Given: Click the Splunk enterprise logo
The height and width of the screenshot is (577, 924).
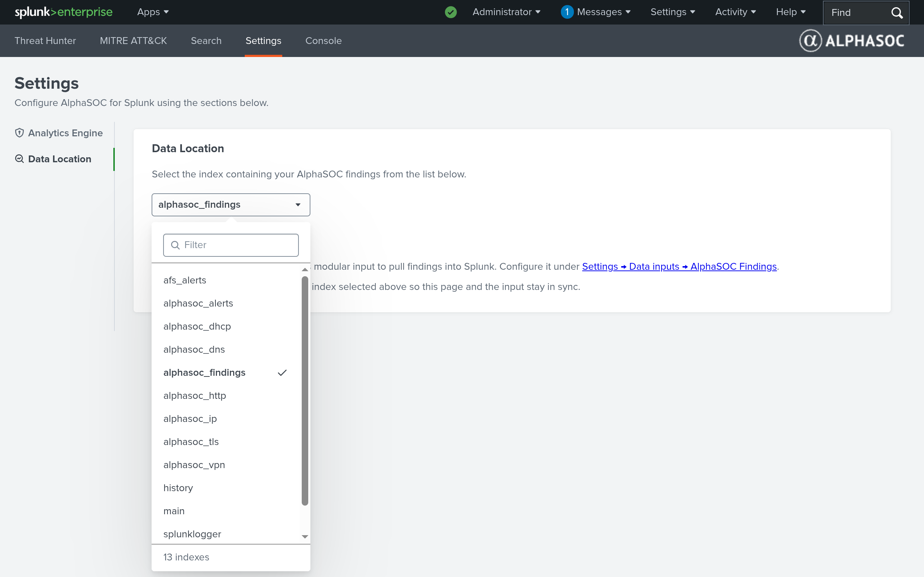Looking at the screenshot, I should pos(64,12).
